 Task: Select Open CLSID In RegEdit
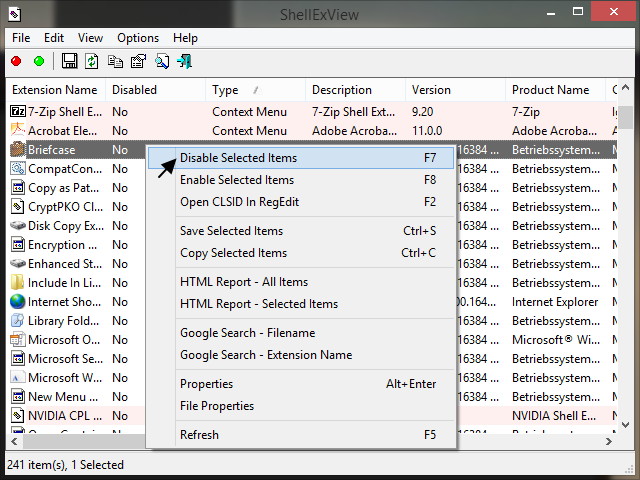coord(301,202)
